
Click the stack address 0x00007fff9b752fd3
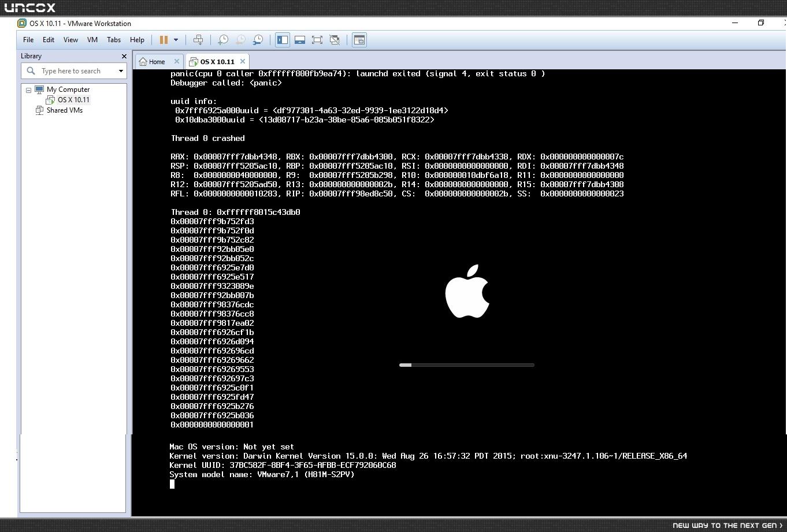pyautogui.click(x=212, y=221)
